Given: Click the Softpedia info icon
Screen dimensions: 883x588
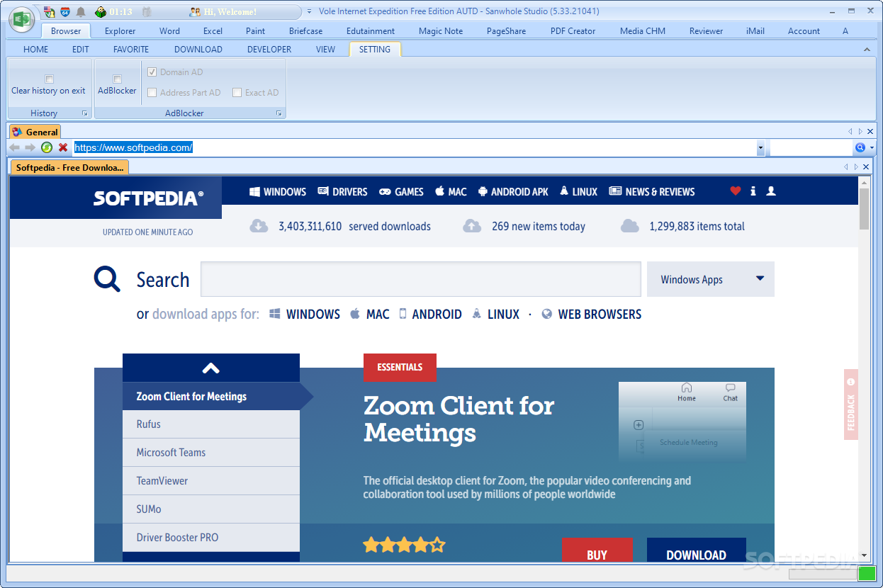Looking at the screenshot, I should point(753,191).
